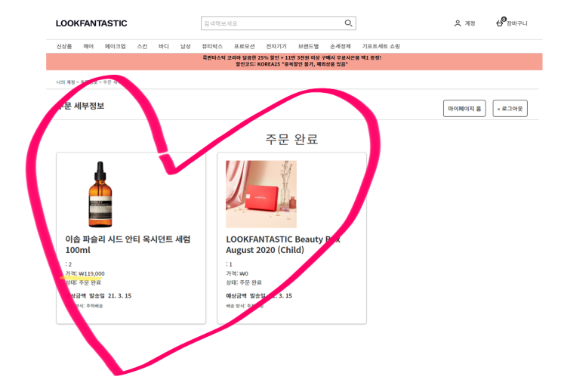
Task: Click the Aesop serum bottle image
Action: coord(100,194)
